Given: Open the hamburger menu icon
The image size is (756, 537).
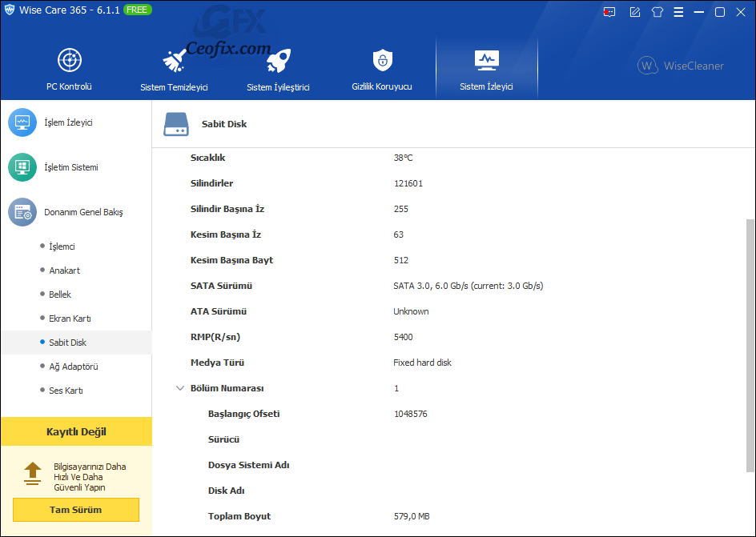Looking at the screenshot, I should click(678, 12).
